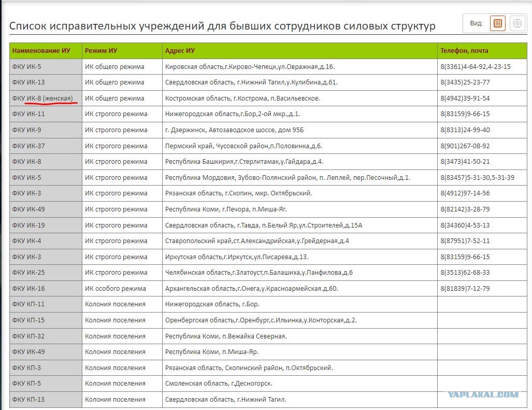Click the YAPLAKAL.COM watermark
The height and width of the screenshot is (410, 532).
pyautogui.click(x=483, y=394)
